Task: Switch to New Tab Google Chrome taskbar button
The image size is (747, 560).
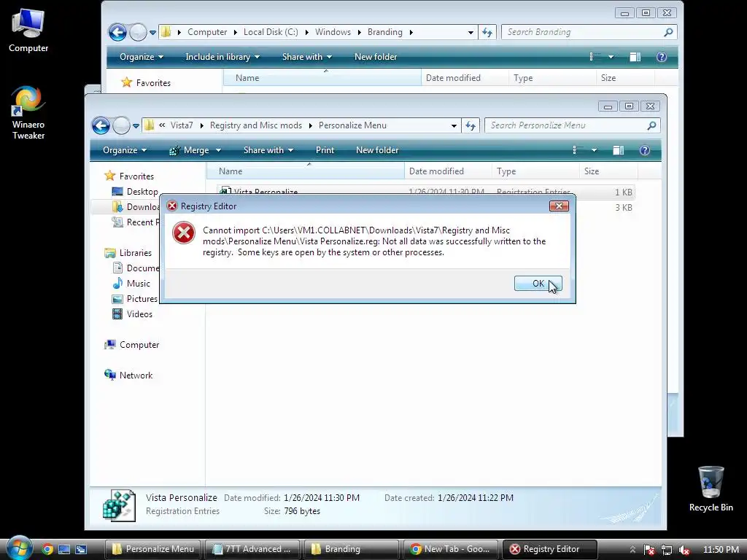Action: click(x=451, y=549)
